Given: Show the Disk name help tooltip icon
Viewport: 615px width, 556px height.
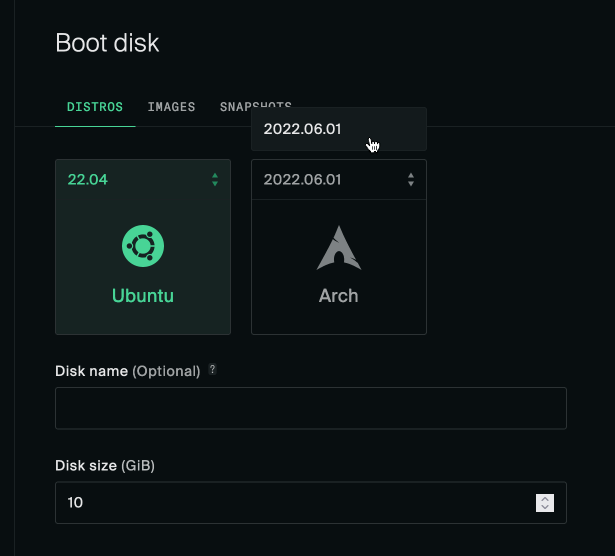Looking at the screenshot, I should [x=212, y=369].
